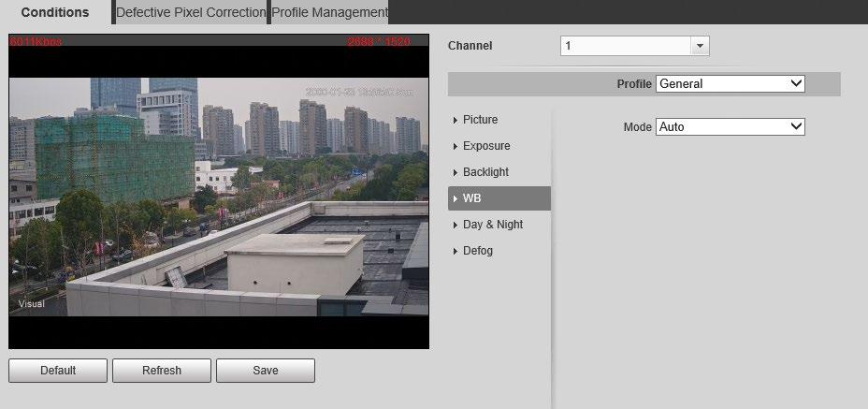868x409 pixels.
Task: Click the bitrate Kbps readout in preview
Action: pos(36,41)
